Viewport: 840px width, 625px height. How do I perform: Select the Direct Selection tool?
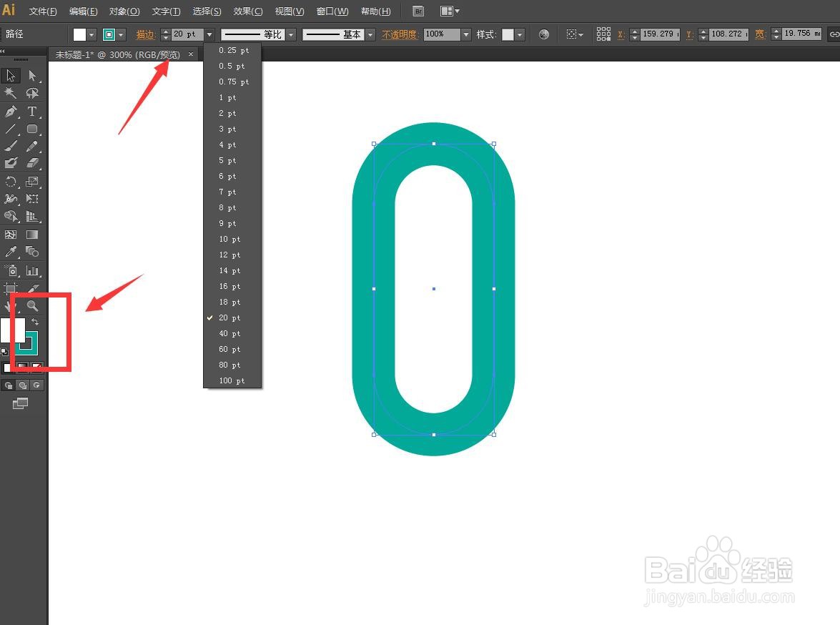tap(32, 76)
